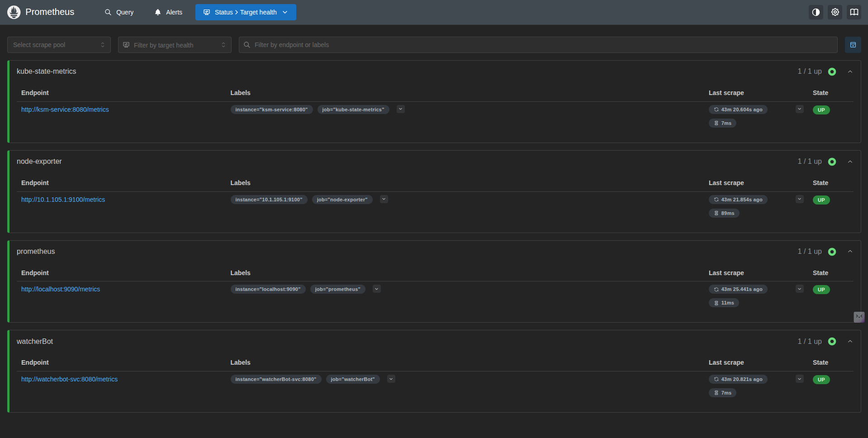
Task: Click the small floating widget icon at right edge
Action: 859,317
